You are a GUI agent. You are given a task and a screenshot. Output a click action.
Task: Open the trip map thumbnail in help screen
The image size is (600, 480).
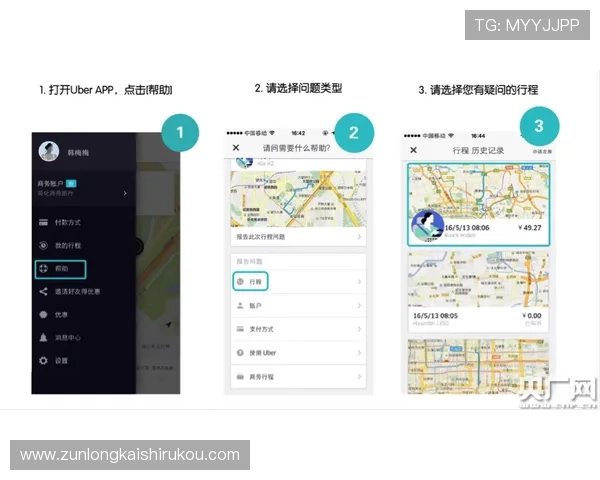[298, 199]
